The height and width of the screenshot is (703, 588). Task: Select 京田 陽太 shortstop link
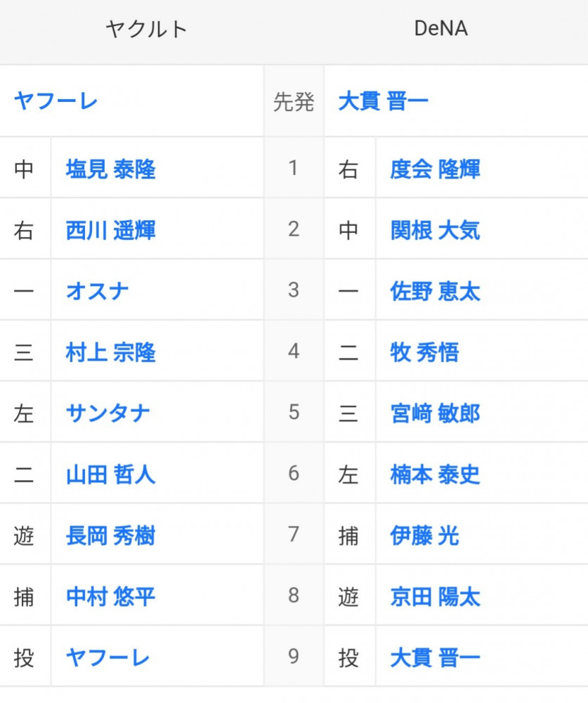[x=435, y=596]
